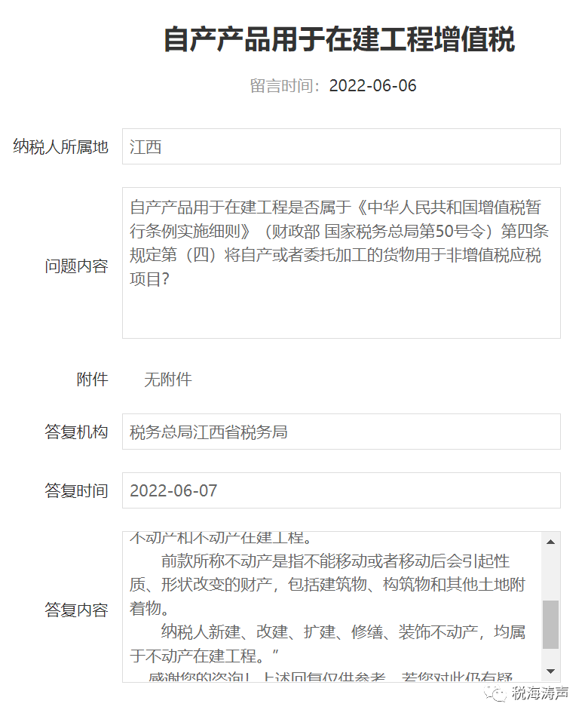Screen dimensions: 588x719
Task: Click the 留言时间 label
Action: (x=285, y=86)
